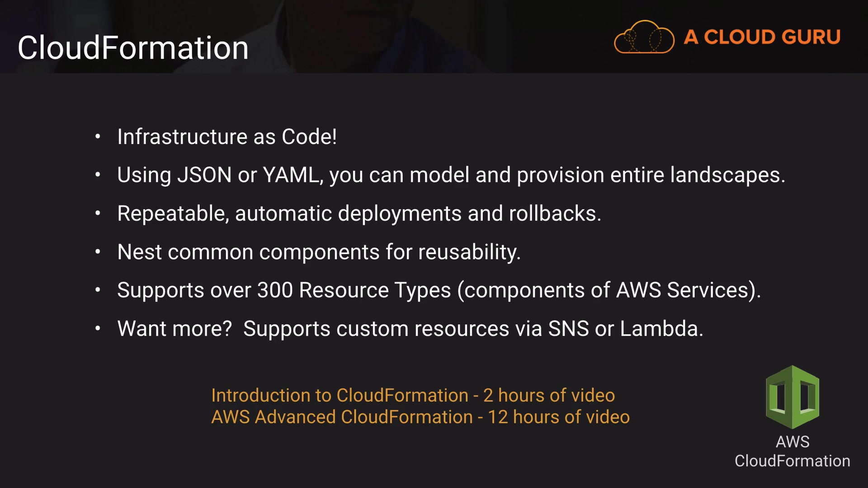Click the "AWS CloudFormation" label under the icon
Image resolution: width=868 pixels, height=488 pixels.
click(792, 451)
